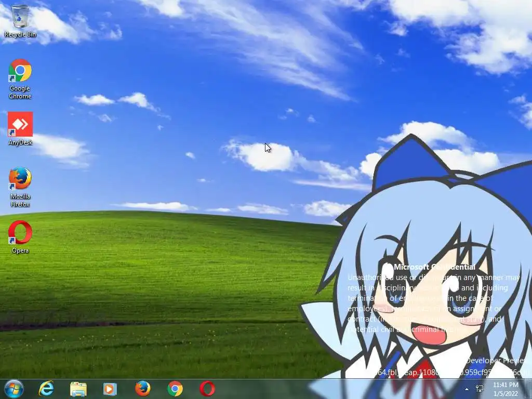Image resolution: width=532 pixels, height=399 pixels.
Task: Click the Show desktop strip beside the clock
Action: (x=528, y=389)
